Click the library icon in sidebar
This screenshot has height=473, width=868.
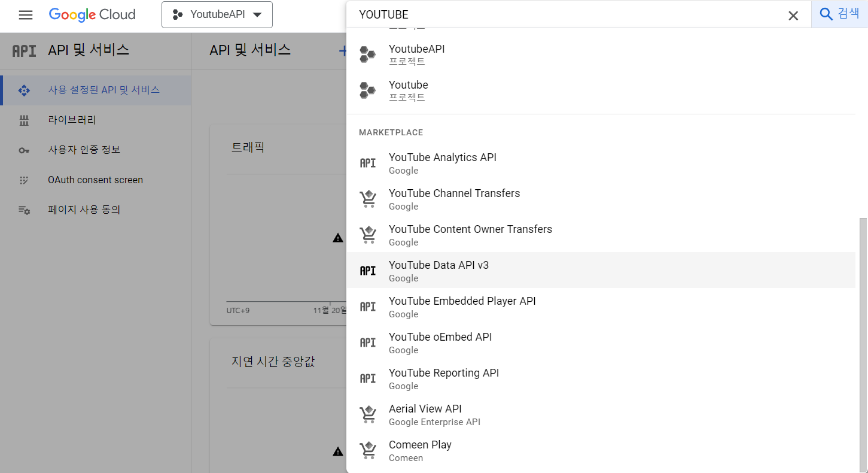[24, 120]
